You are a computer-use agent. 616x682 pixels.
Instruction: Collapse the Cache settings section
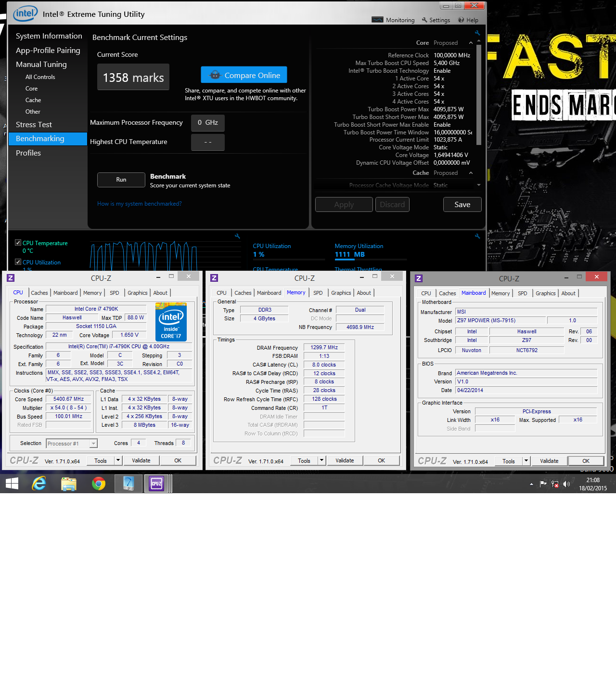point(471,173)
